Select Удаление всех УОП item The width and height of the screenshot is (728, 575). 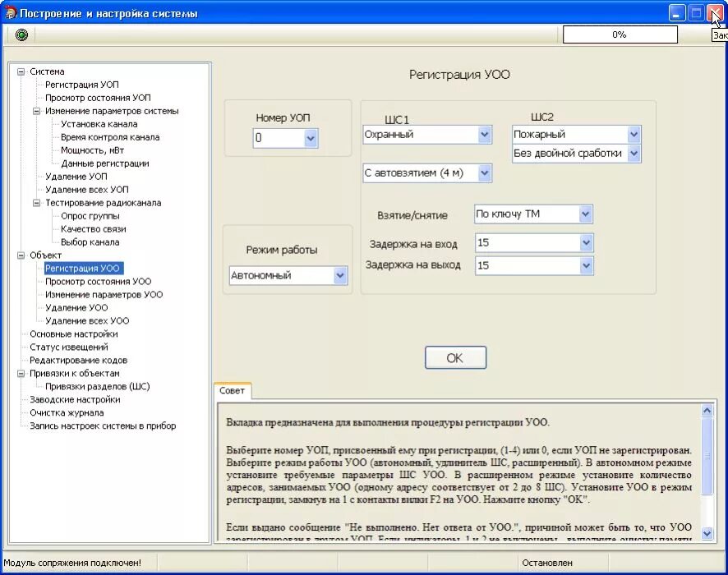pos(87,190)
